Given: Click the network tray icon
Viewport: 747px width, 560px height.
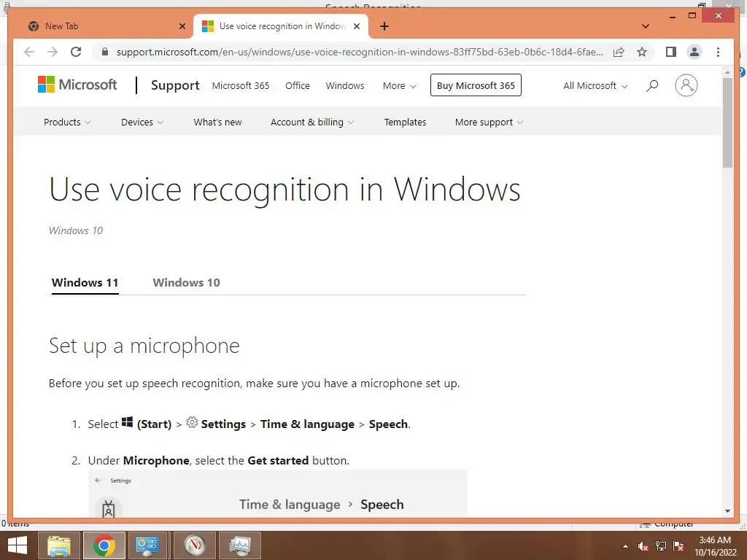Looking at the screenshot, I should 661,546.
